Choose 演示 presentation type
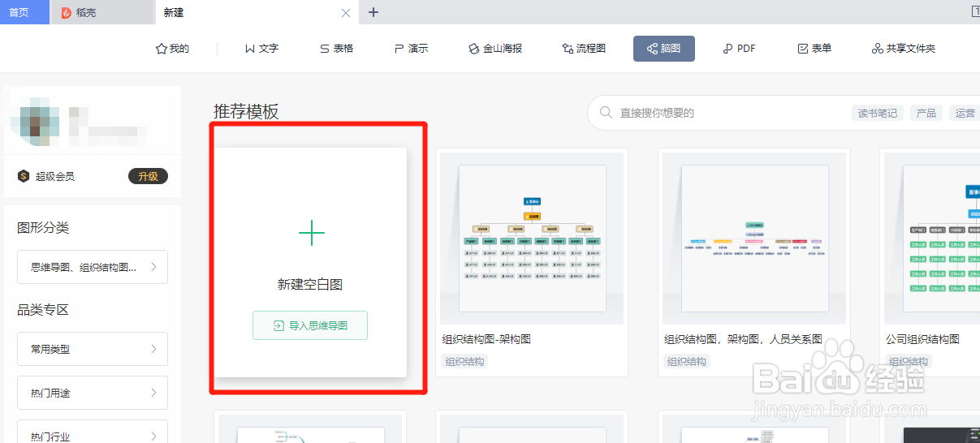Screen dimensions: 980x443 tap(411, 49)
